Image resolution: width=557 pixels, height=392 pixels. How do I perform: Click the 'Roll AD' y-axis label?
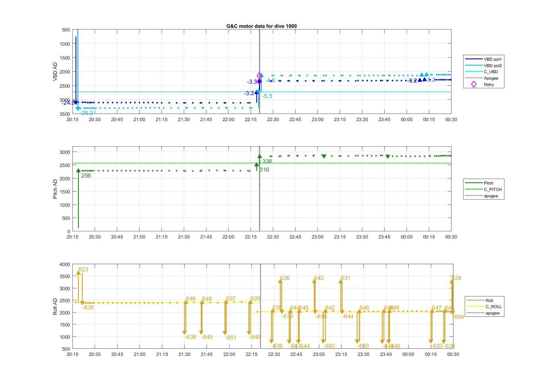point(55,307)
